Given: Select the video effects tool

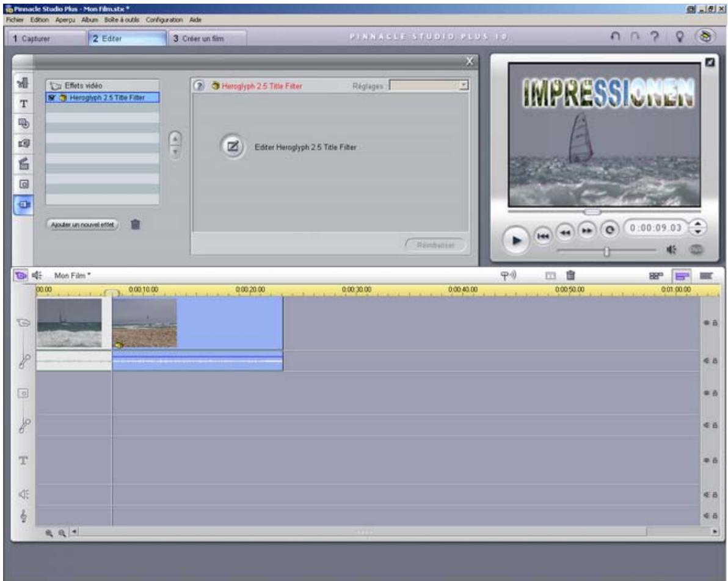Looking at the screenshot, I should (23, 204).
